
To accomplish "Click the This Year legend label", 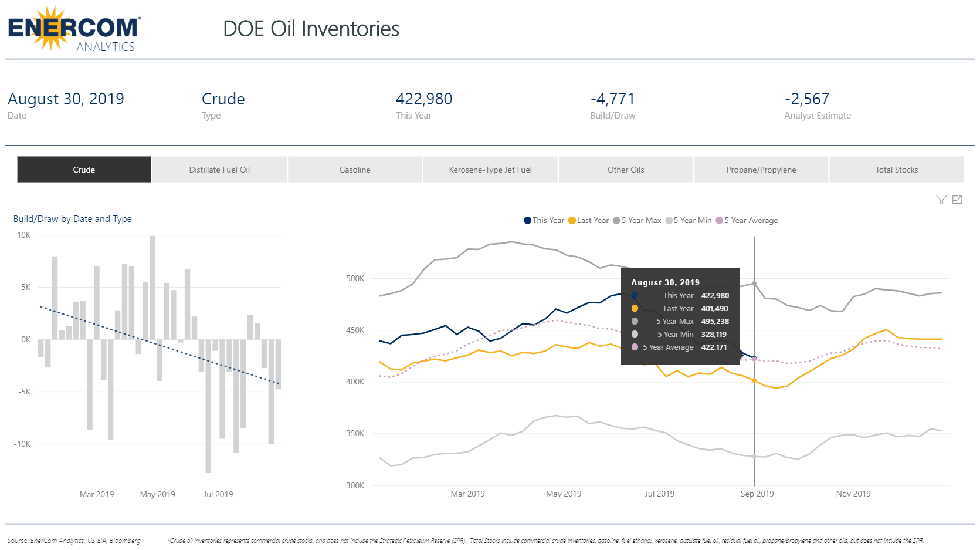I will tap(548, 221).
